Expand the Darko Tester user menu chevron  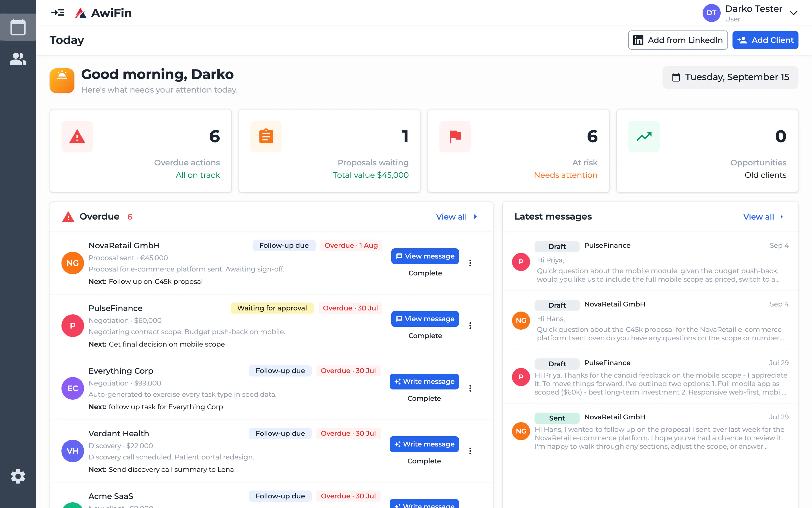pyautogui.click(x=793, y=13)
